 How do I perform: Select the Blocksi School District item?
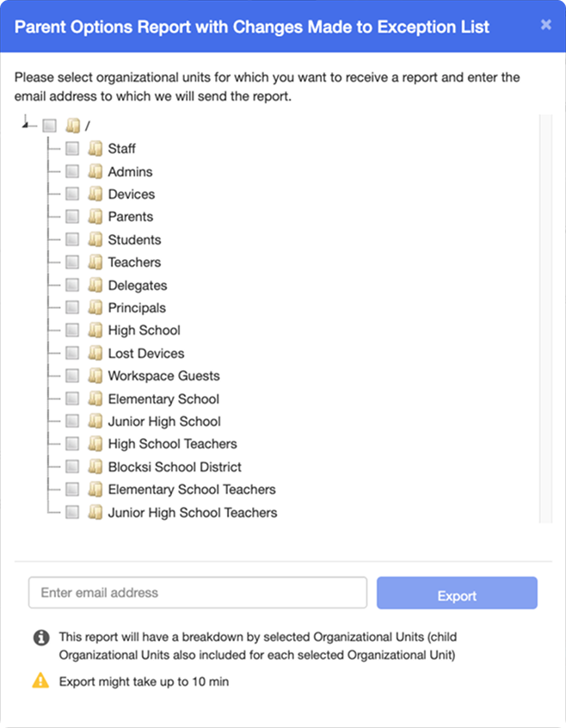(x=175, y=467)
